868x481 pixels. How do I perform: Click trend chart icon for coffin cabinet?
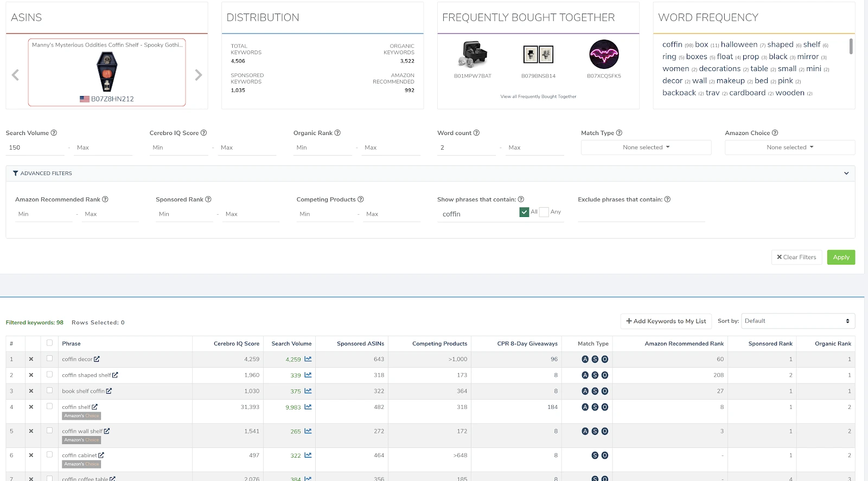(308, 456)
